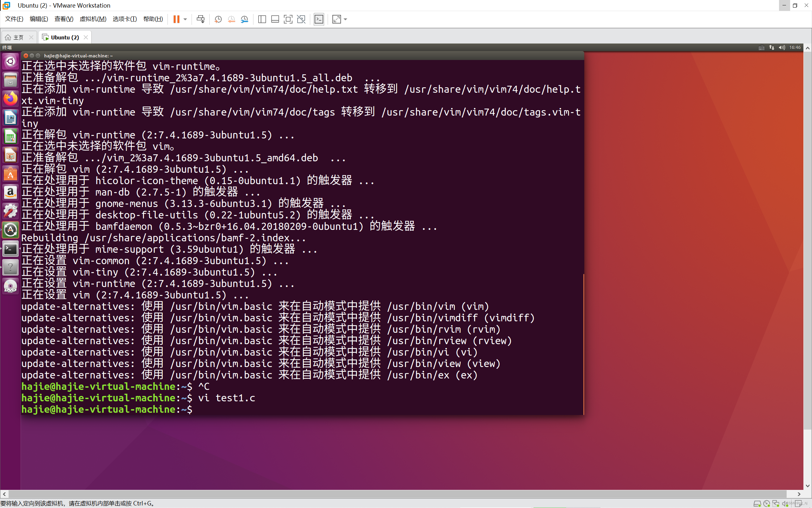Open Amazon launcher icon

pos(10,192)
